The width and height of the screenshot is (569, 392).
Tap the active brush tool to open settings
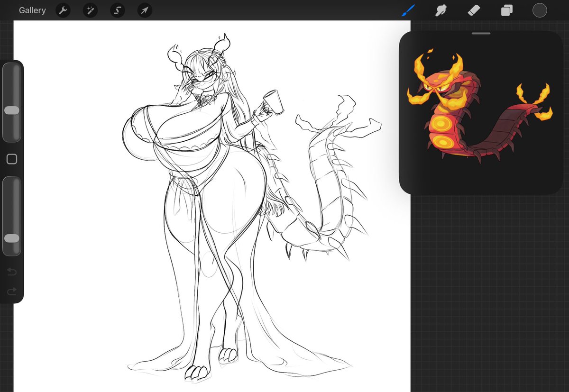(408, 10)
